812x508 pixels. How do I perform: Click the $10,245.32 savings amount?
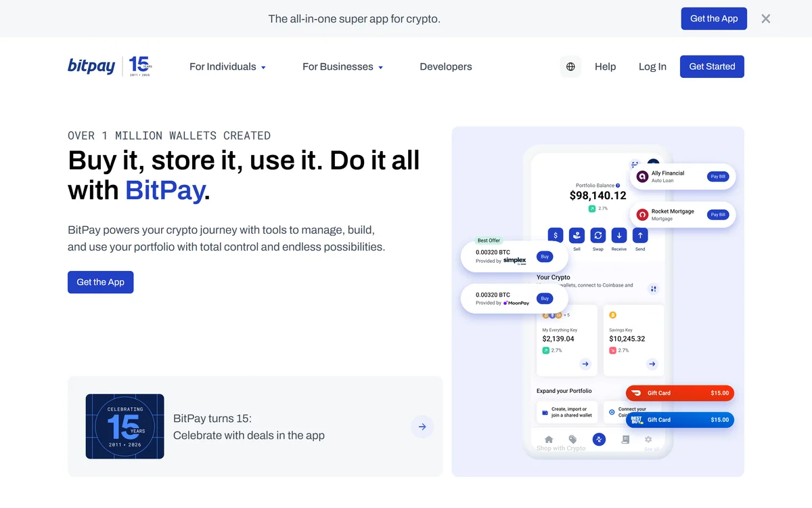(627, 339)
